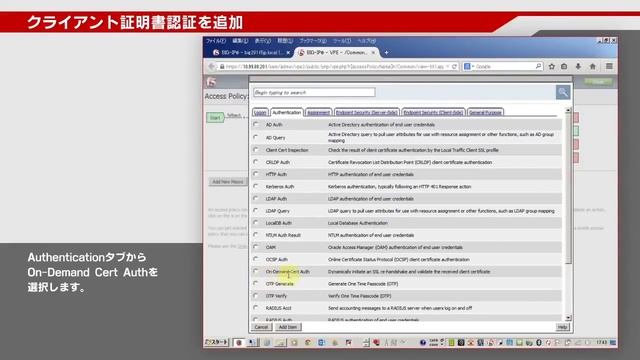Click the Windows Start button on taskbar
Viewport: 640px width, 360px height.
pos(216,342)
